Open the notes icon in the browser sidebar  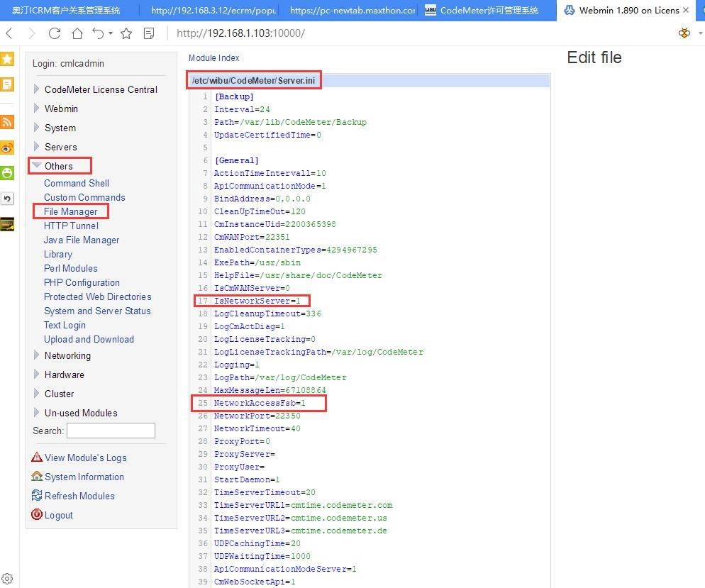click(7, 84)
